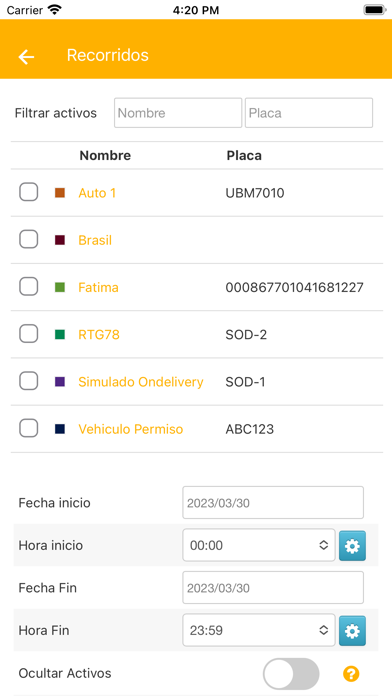The image size is (392, 696).
Task: Open the Simulado Ondelivery link
Action: pyautogui.click(x=141, y=382)
